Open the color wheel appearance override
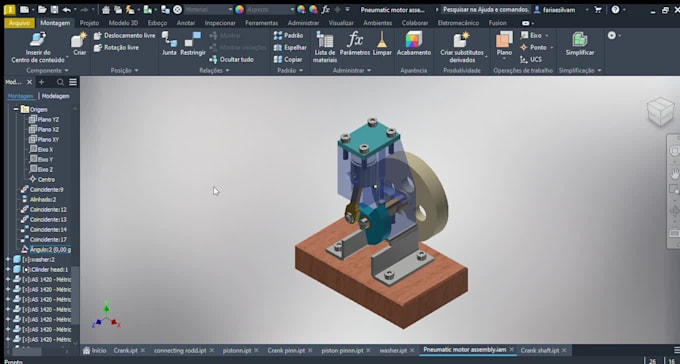This screenshot has height=364, width=680. [239, 10]
